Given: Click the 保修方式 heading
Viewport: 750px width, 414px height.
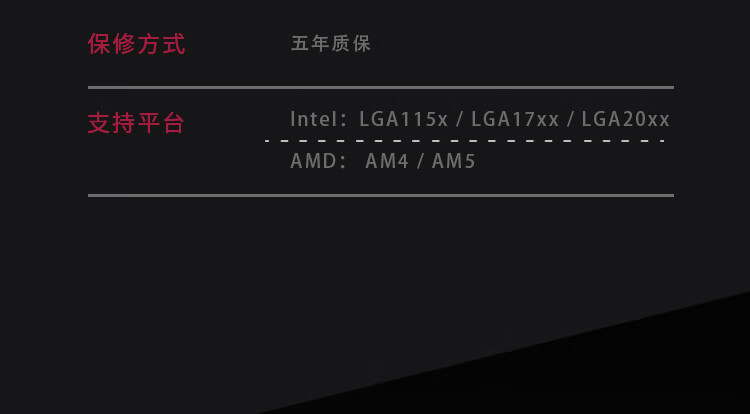Looking at the screenshot, I should (x=136, y=44).
